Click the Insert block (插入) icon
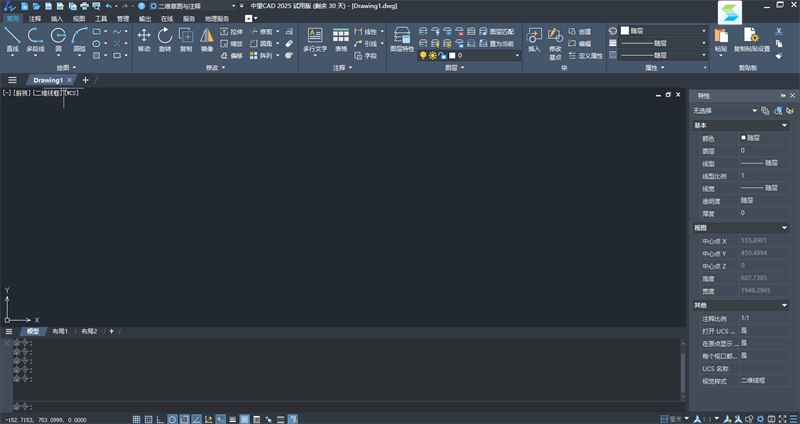This screenshot has width=800, height=424. point(533,38)
